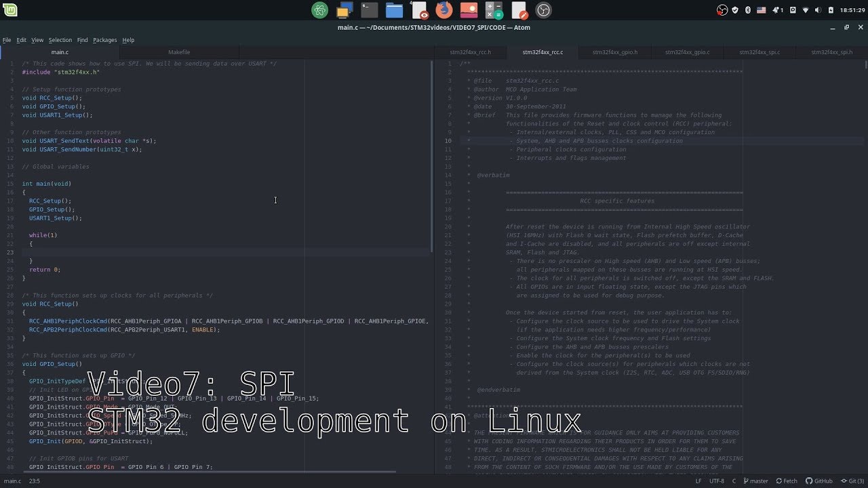The image size is (868, 488).
Task: Open the Find menu
Action: (83, 40)
